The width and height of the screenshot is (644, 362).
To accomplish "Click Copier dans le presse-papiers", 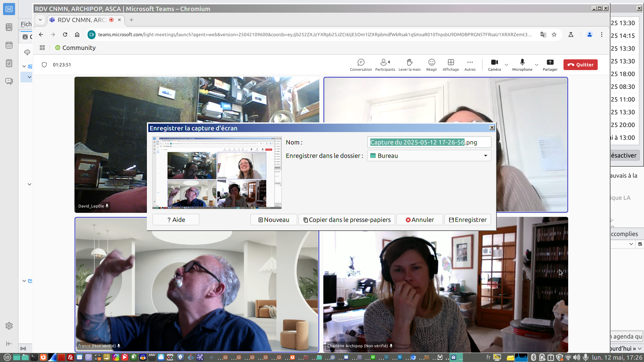I will (346, 220).
